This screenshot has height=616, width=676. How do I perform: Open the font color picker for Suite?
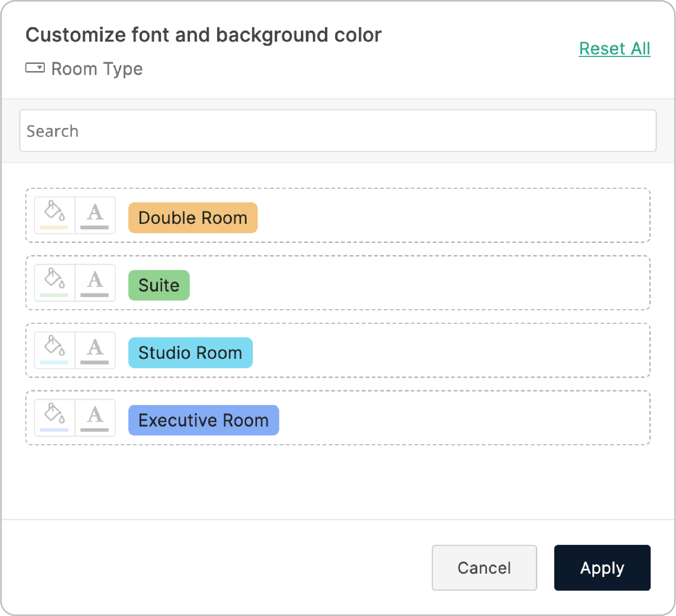coord(95,282)
